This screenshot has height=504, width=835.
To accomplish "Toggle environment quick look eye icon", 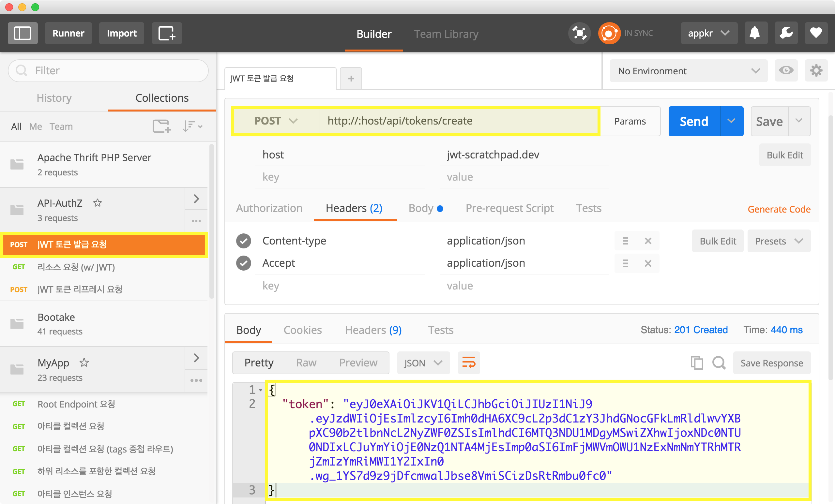I will (785, 70).
